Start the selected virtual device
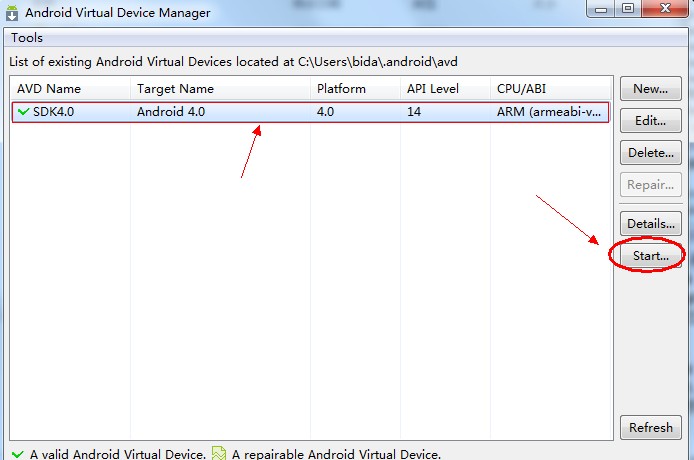The image size is (694, 460). 650,255
